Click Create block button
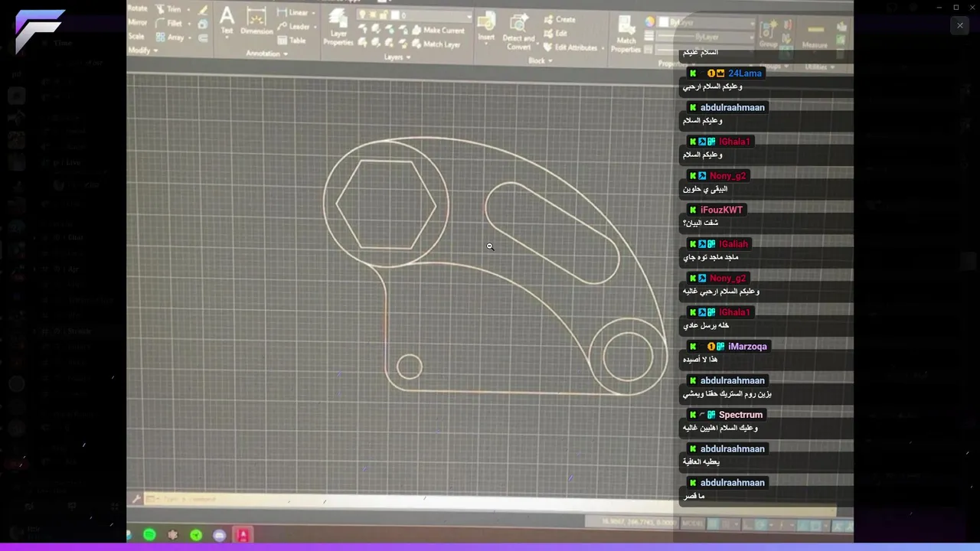This screenshot has width=980, height=551. 560,20
